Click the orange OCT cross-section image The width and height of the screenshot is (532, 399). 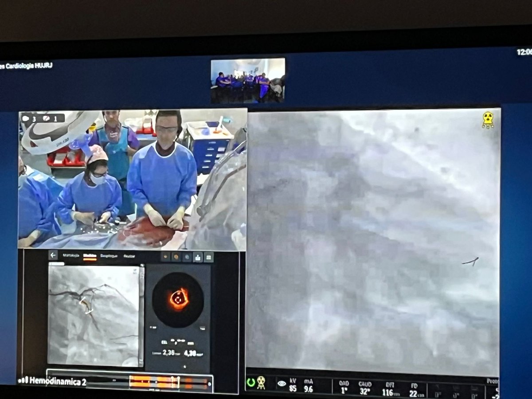pos(178,299)
